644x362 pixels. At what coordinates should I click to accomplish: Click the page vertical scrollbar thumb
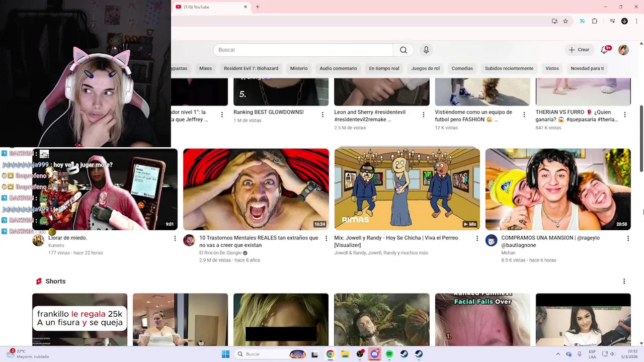click(x=641, y=139)
